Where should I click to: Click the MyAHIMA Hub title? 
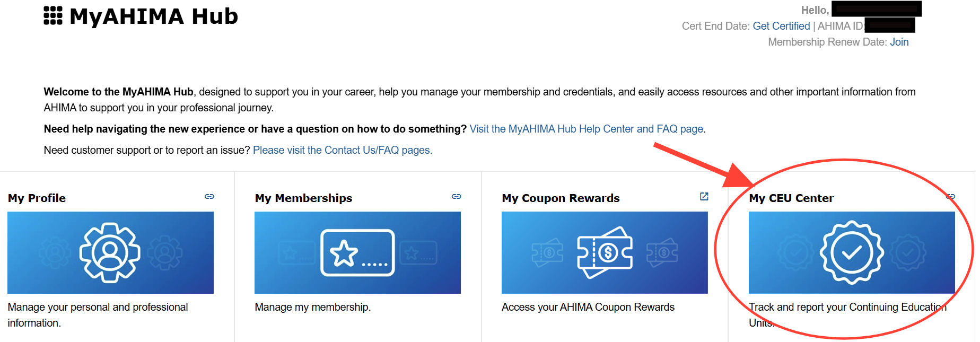(154, 16)
